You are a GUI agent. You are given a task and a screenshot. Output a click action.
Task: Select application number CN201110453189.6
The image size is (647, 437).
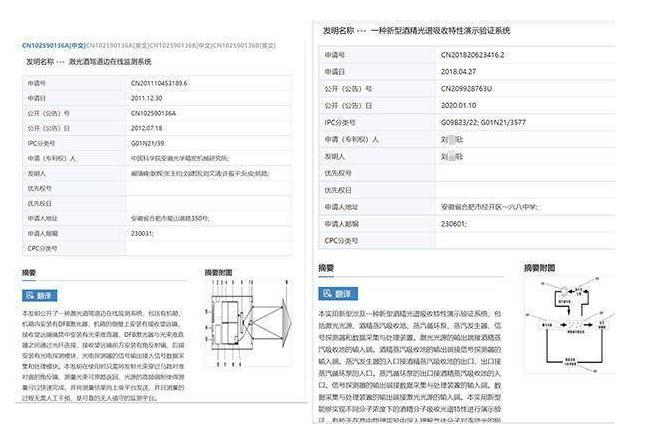159,83
